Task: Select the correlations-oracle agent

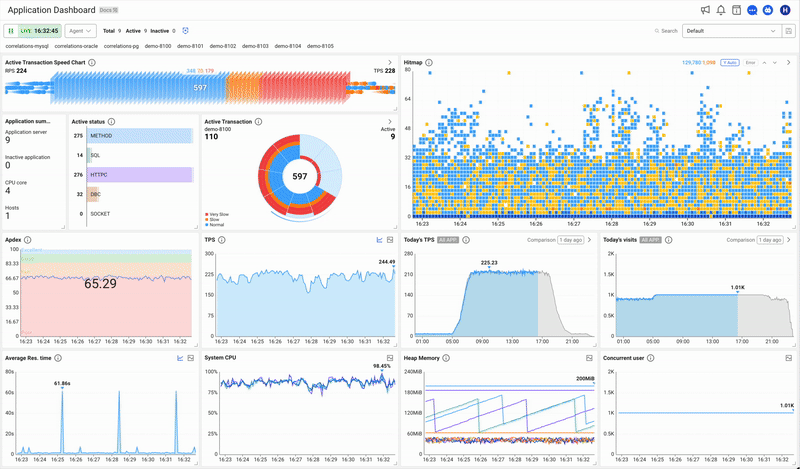Action: (x=77, y=46)
